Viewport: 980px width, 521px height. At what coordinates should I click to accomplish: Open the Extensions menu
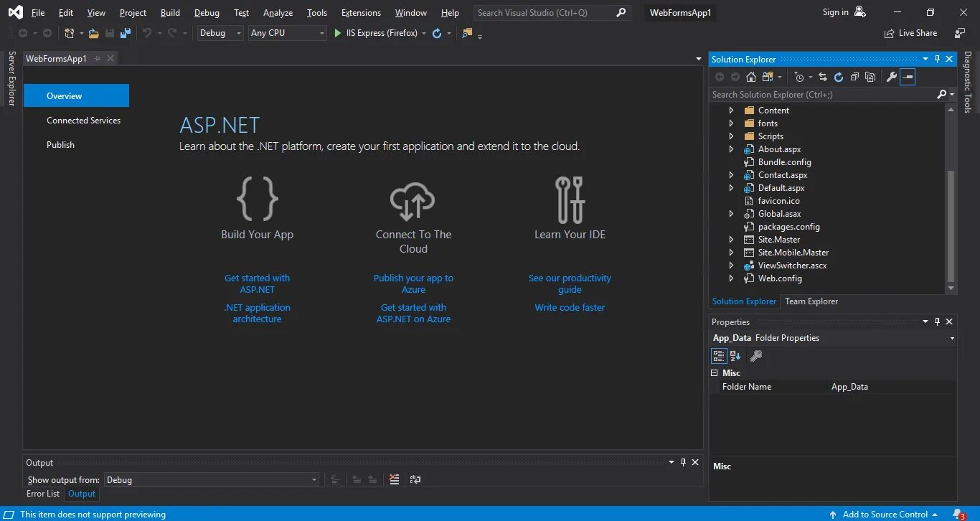[x=361, y=13]
